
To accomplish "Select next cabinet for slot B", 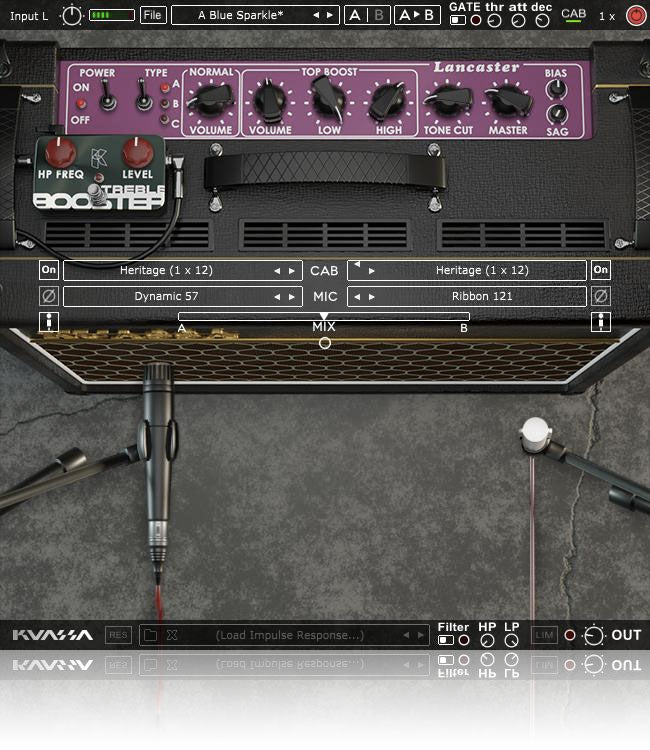I will point(372,271).
